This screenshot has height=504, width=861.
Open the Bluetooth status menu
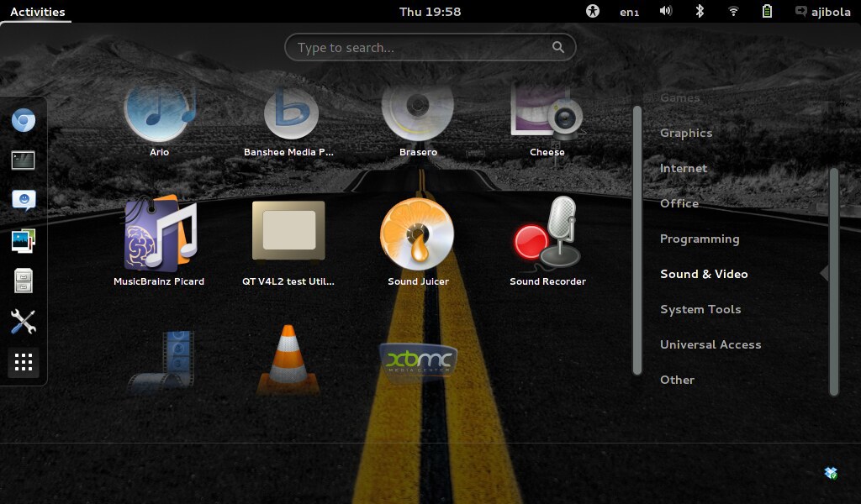tap(700, 11)
